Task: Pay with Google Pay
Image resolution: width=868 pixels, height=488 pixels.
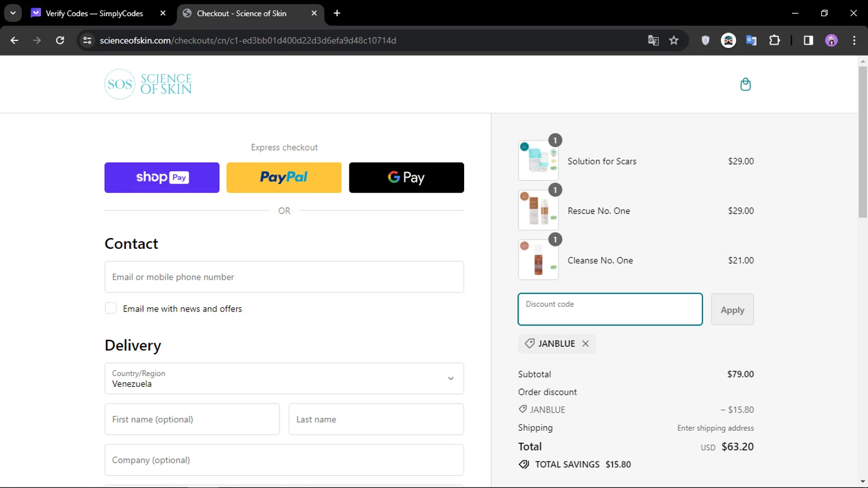Action: tap(406, 178)
